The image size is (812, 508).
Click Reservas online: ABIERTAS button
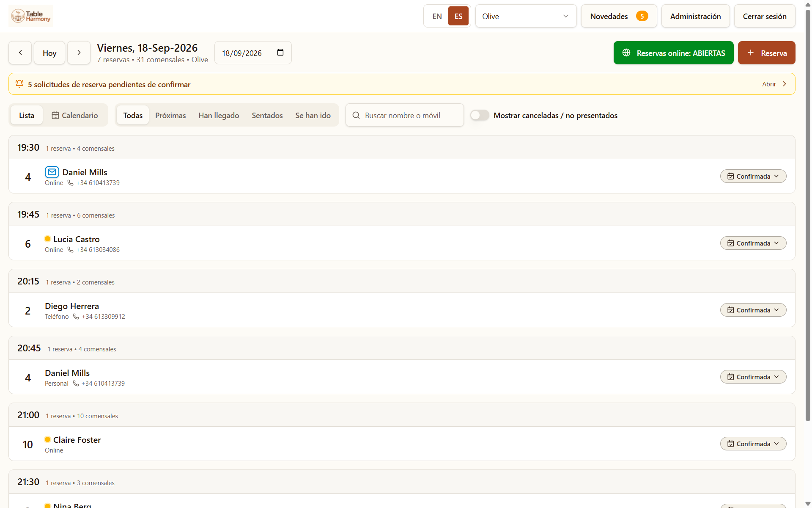[673, 53]
